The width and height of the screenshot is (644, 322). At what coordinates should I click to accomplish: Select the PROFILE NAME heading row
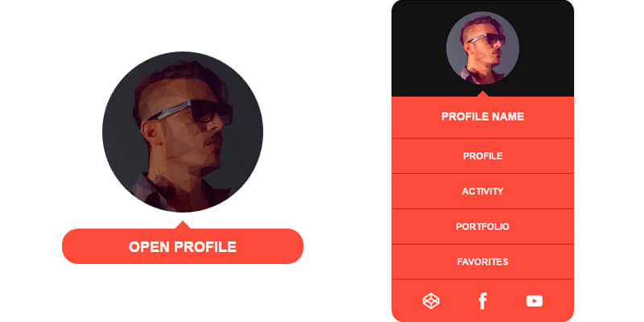pos(482,117)
